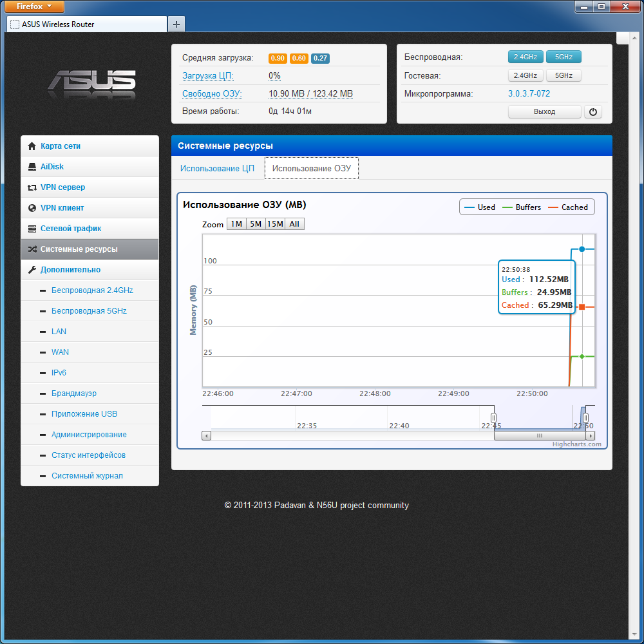The height and width of the screenshot is (644, 644).
Task: Click the Buffers diamond data point marker
Action: tap(582, 357)
